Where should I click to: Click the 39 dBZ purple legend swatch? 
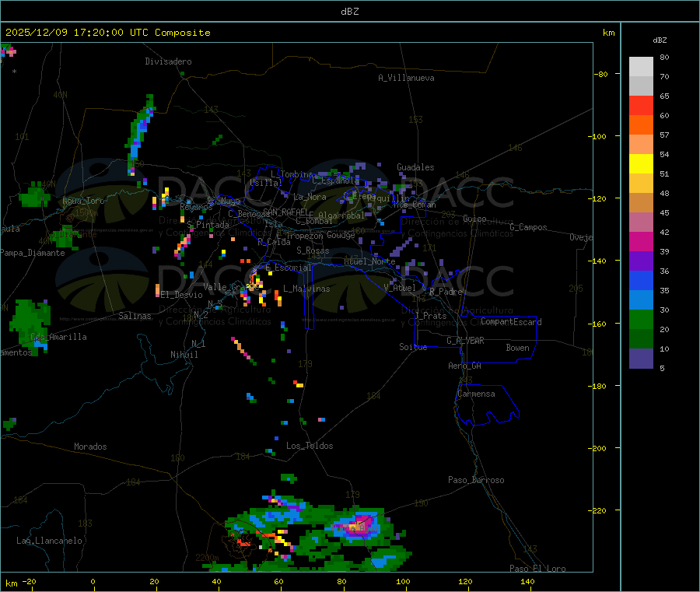point(641,261)
